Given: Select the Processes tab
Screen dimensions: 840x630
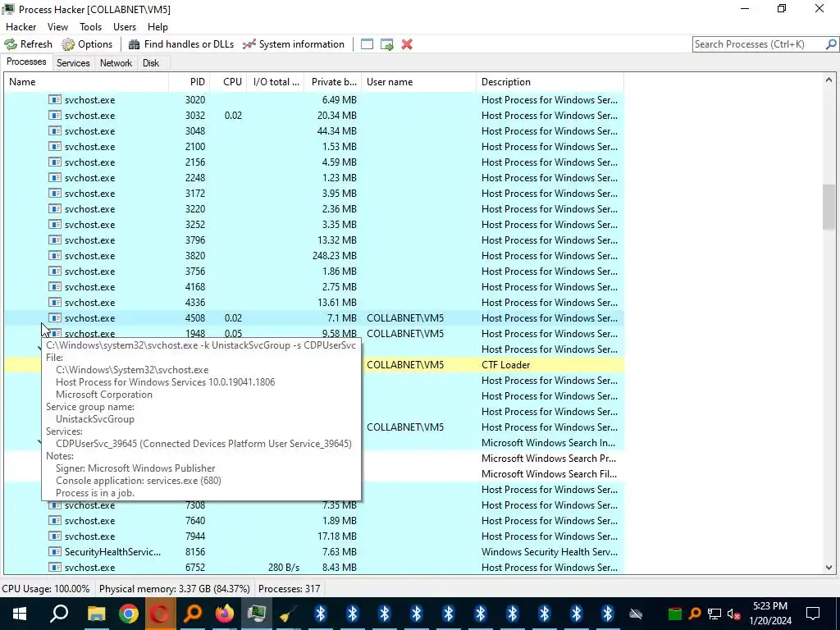Looking at the screenshot, I should click(x=26, y=62).
